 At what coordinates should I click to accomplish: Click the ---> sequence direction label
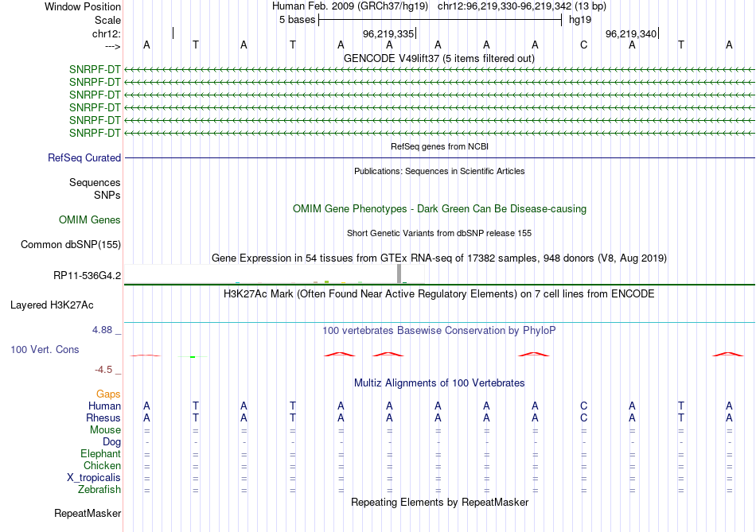pos(112,46)
